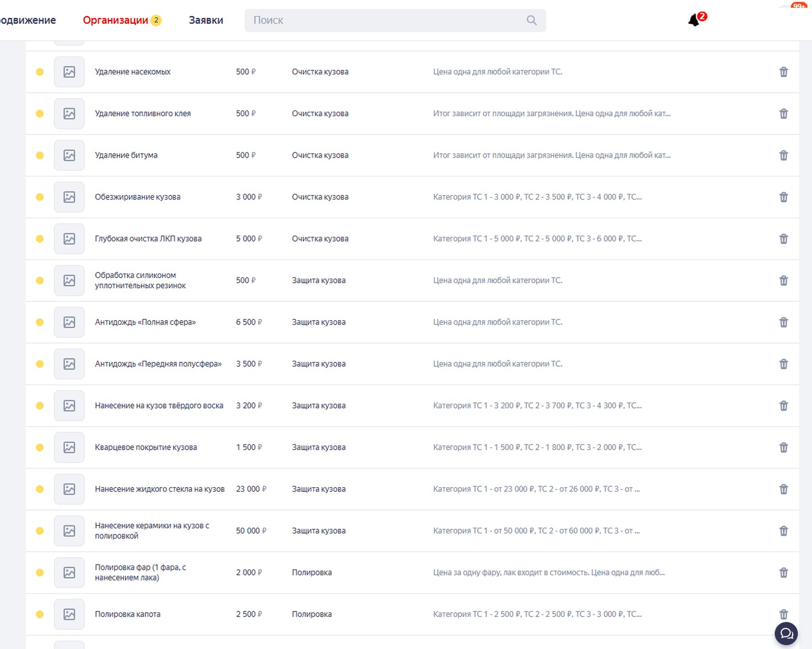Viewport: 812px width, 649px height.
Task: Click price 3 500 ₽ of Антидождь «Передняя полусфера»
Action: 249,364
